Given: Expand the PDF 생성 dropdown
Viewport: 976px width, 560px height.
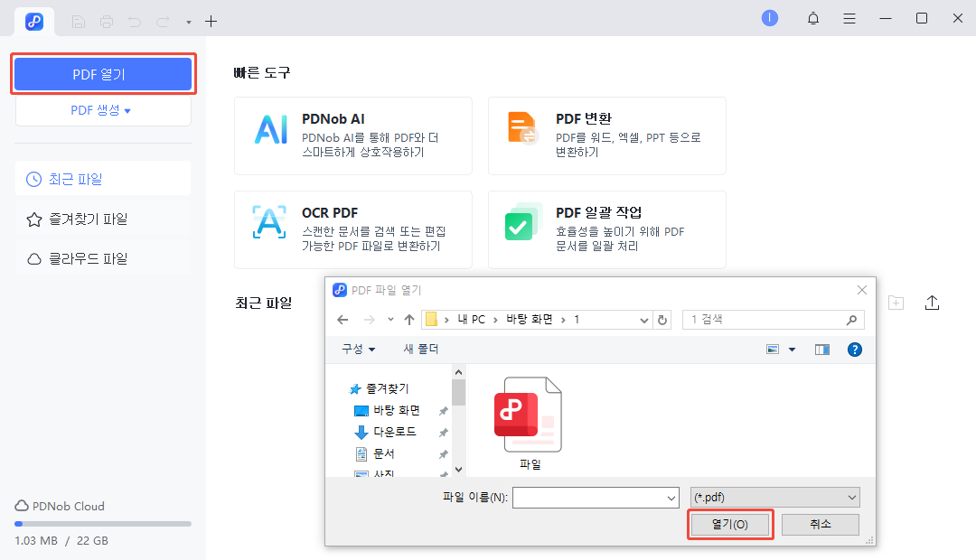Looking at the screenshot, I should point(102,110).
